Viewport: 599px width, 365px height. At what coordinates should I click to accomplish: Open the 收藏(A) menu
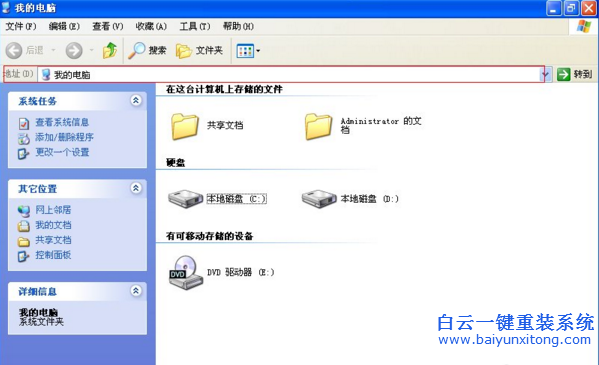pos(151,26)
